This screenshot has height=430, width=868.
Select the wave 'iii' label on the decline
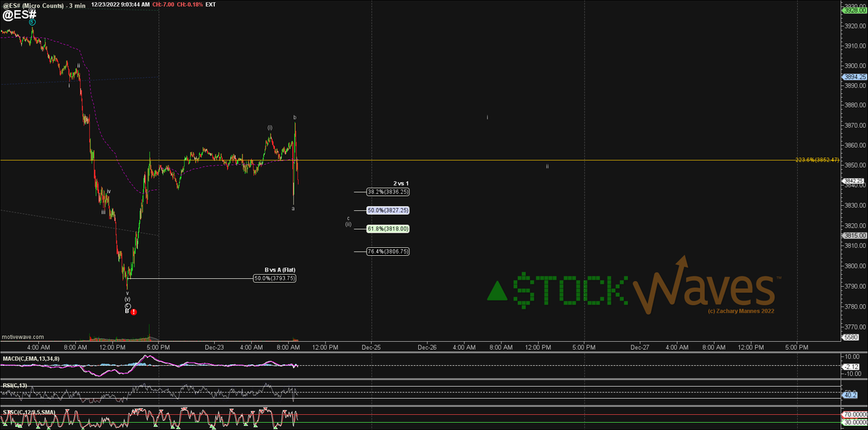[103, 212]
